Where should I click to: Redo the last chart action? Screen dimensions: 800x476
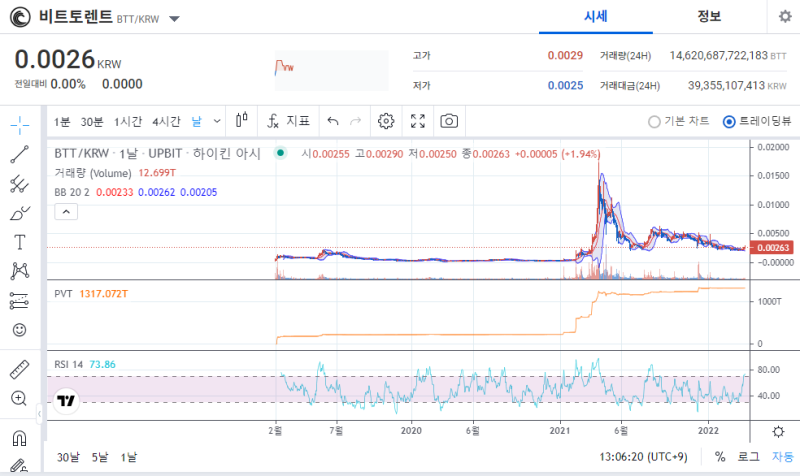tap(356, 121)
